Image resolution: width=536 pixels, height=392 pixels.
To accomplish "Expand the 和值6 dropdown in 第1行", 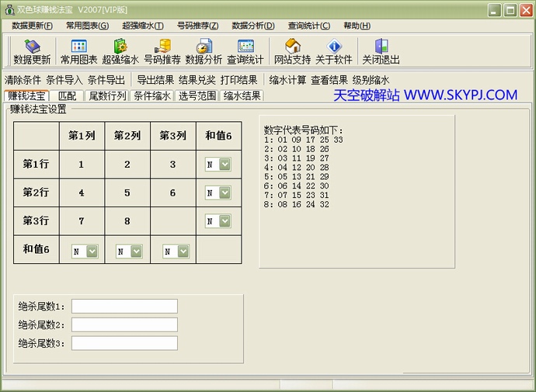I will click(224, 165).
